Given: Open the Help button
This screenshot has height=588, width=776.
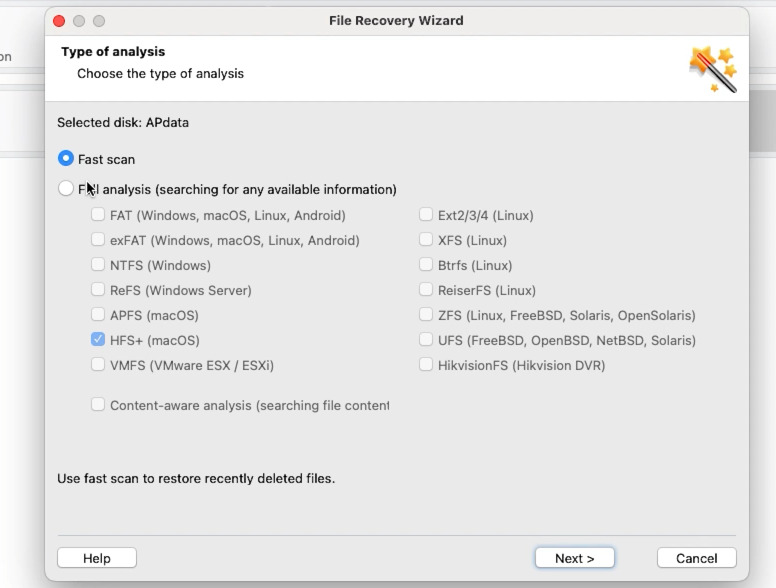Looking at the screenshot, I should (x=97, y=558).
